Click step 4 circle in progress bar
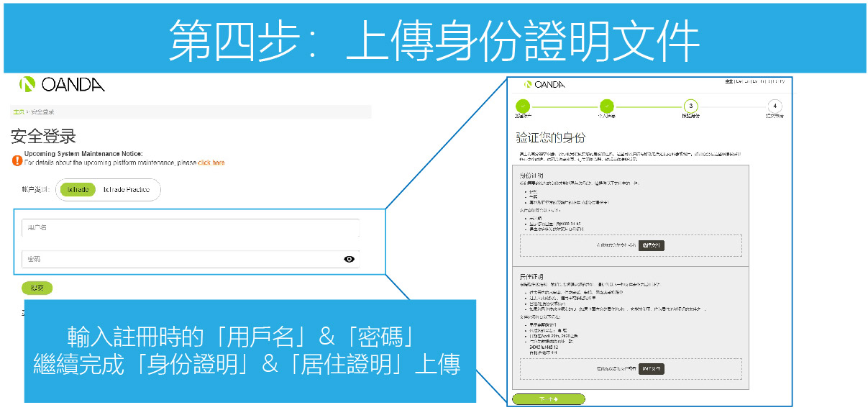 tap(775, 106)
